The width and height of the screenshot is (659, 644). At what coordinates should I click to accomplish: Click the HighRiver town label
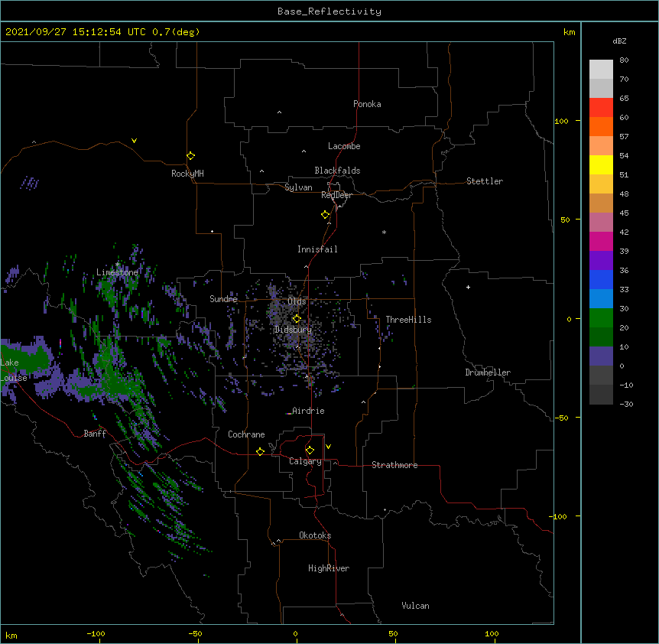tap(329, 568)
